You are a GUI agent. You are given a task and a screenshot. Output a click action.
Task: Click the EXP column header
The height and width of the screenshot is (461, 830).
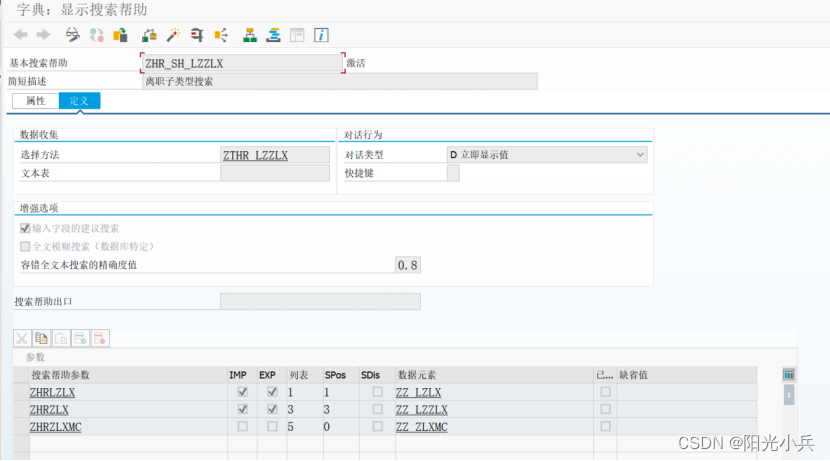click(272, 375)
